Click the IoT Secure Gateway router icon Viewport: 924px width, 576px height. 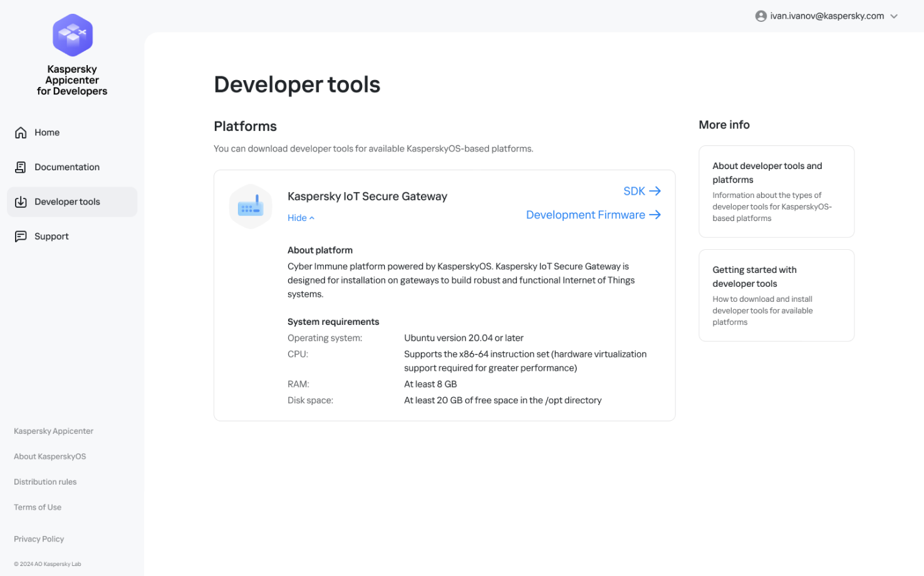[251, 207]
